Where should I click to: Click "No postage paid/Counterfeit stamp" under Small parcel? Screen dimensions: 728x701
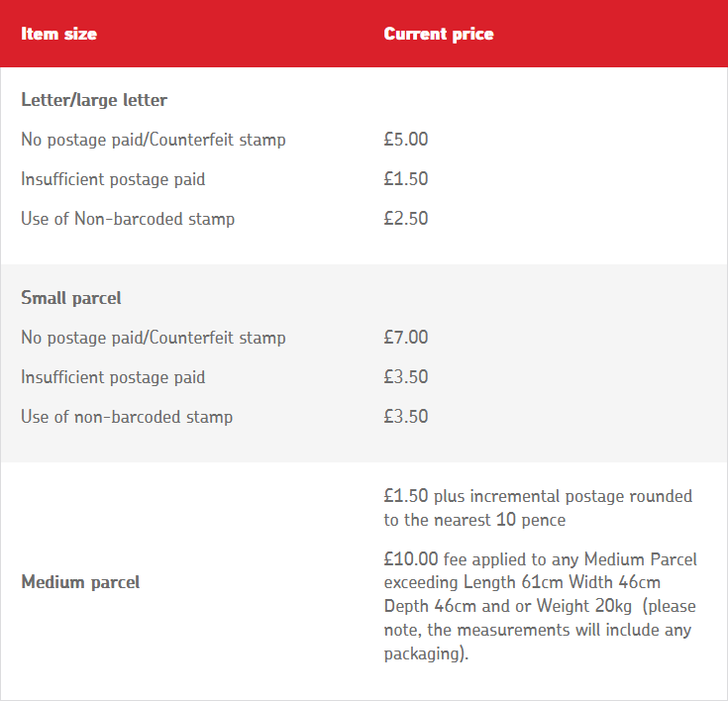tap(154, 338)
